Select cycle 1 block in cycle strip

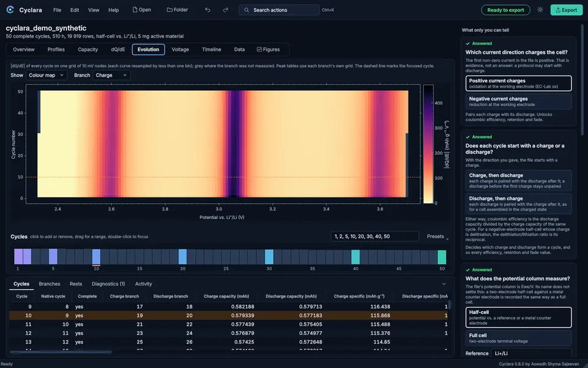pos(18,257)
